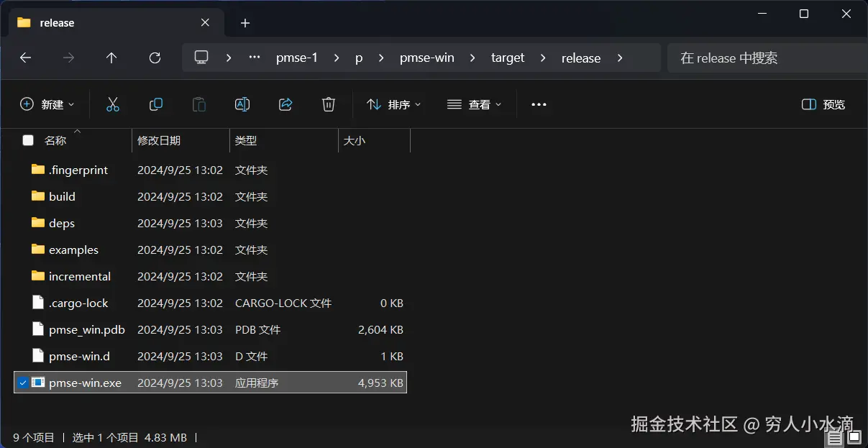
Task: Select the pmse-win.d file icon
Action: (38, 356)
